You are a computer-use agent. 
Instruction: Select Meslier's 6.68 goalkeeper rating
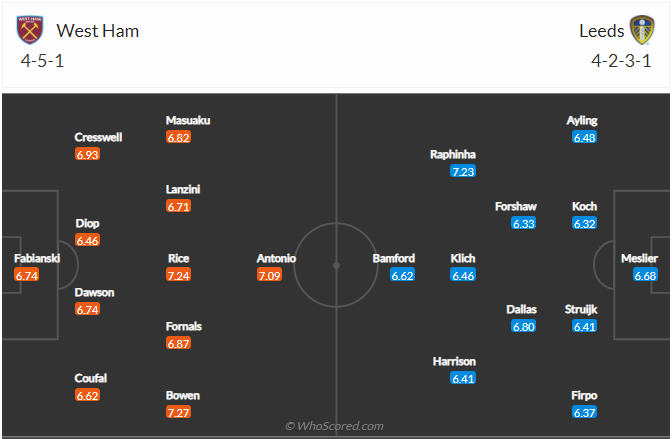(x=645, y=275)
